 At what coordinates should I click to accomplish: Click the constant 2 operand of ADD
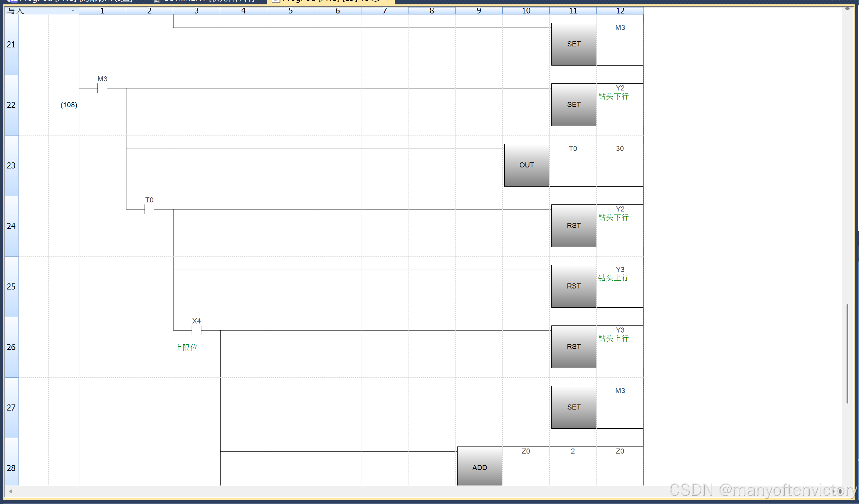point(573,451)
